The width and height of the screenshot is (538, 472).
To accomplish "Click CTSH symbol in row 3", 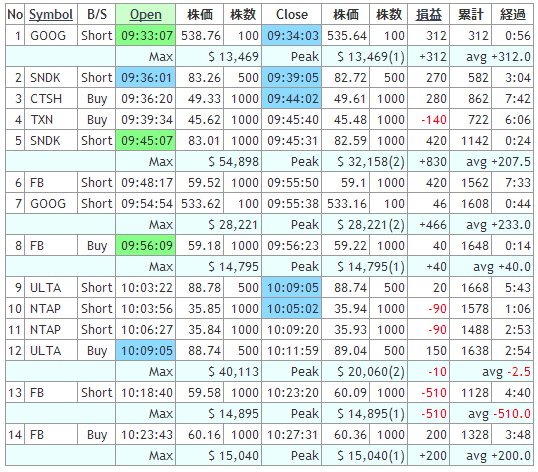I will [x=46, y=98].
